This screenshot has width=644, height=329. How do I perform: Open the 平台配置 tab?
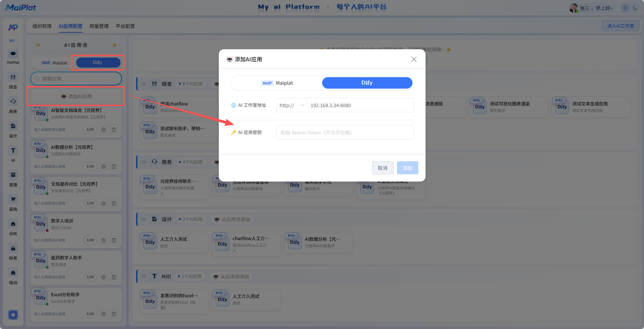pyautogui.click(x=125, y=26)
